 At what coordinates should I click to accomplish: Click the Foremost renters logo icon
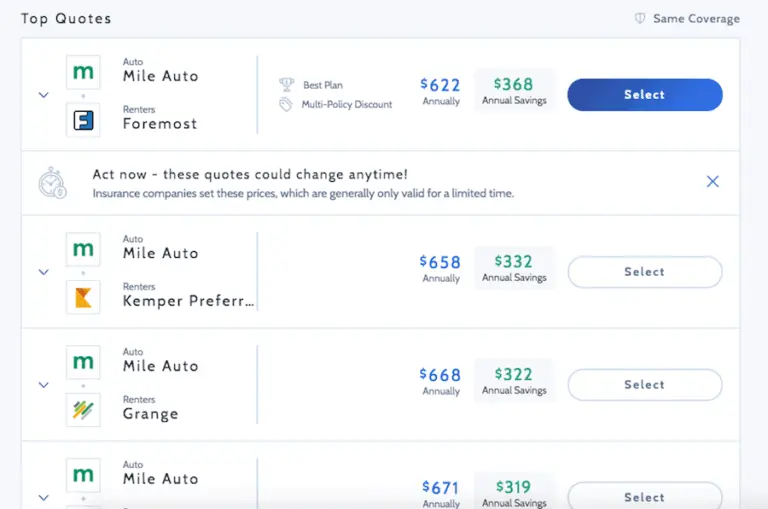[83, 120]
